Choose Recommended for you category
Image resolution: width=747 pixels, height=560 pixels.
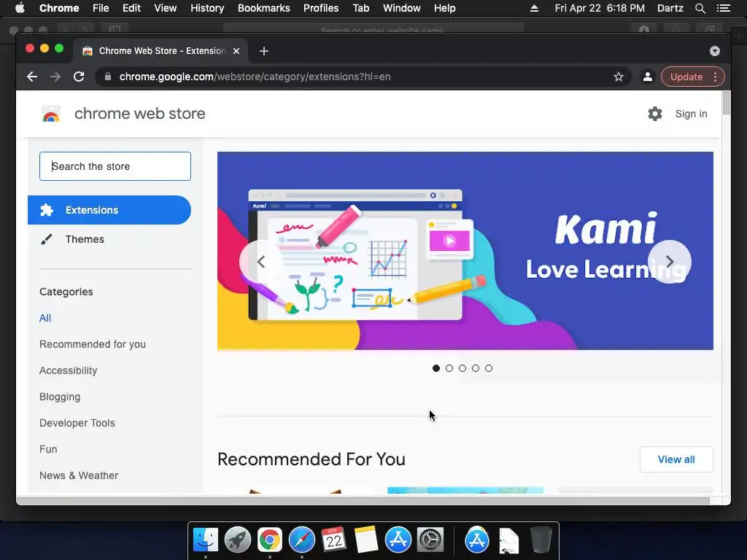tap(93, 344)
